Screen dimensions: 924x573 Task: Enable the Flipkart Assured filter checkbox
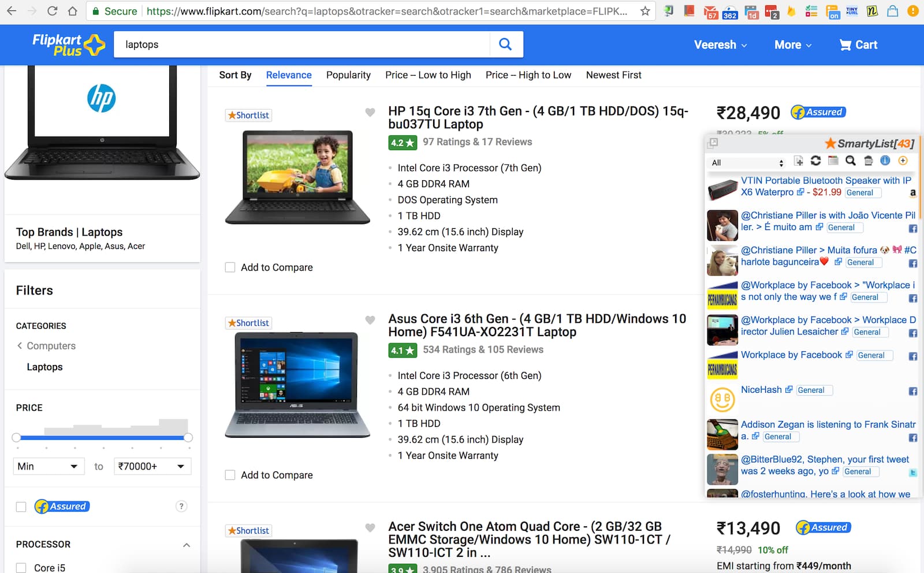(x=21, y=507)
